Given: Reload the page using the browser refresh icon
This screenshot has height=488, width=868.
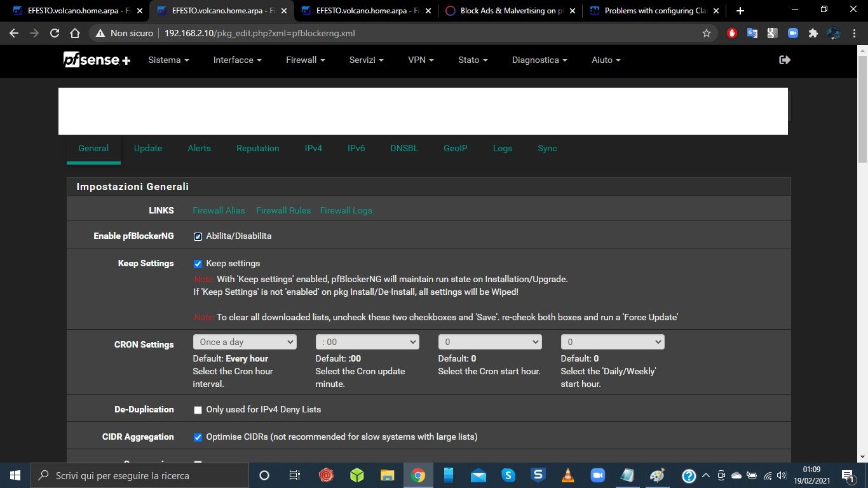Looking at the screenshot, I should tap(55, 33).
